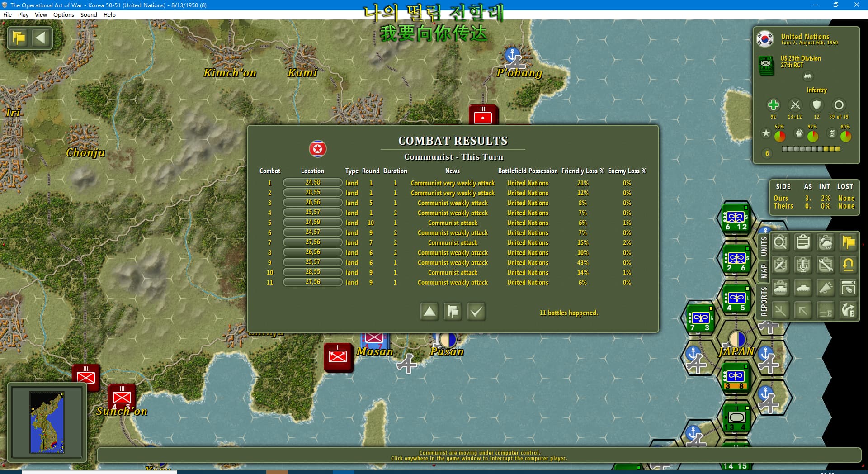Screen dimensions: 868x474
Task: Open the clipboard text report icon
Action: [x=803, y=243]
